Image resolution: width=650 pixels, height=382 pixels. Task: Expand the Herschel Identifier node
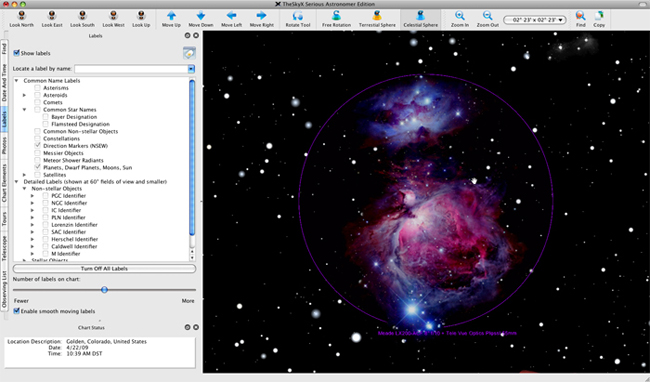tap(32, 239)
